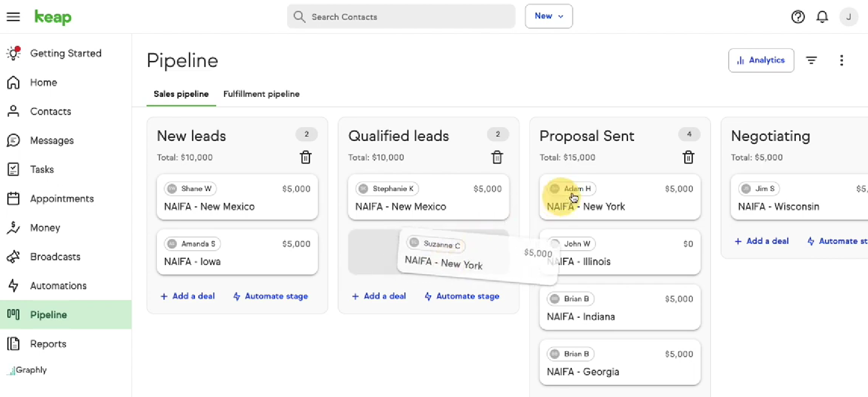This screenshot has height=397, width=868.
Task: Open the notifications bell
Action: pos(823,17)
